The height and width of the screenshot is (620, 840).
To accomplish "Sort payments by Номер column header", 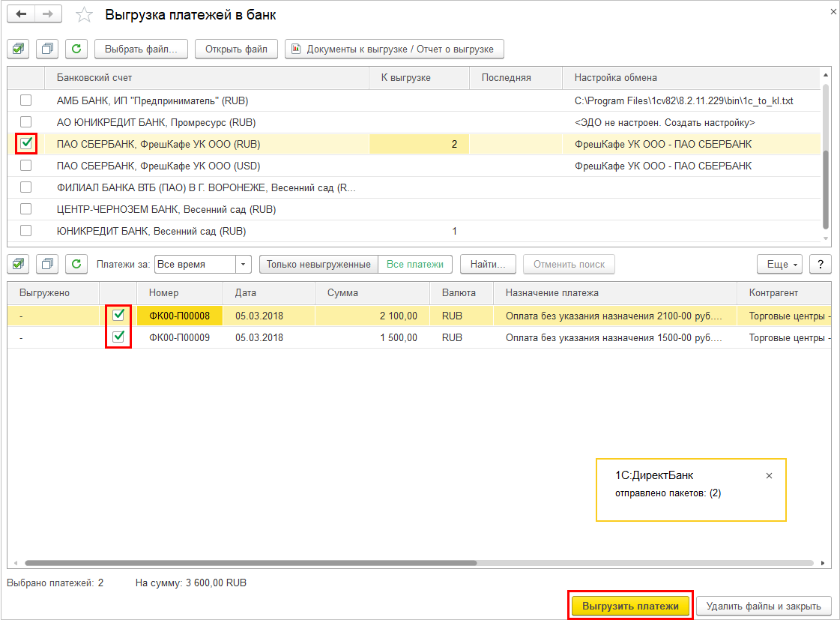I will 180,293.
